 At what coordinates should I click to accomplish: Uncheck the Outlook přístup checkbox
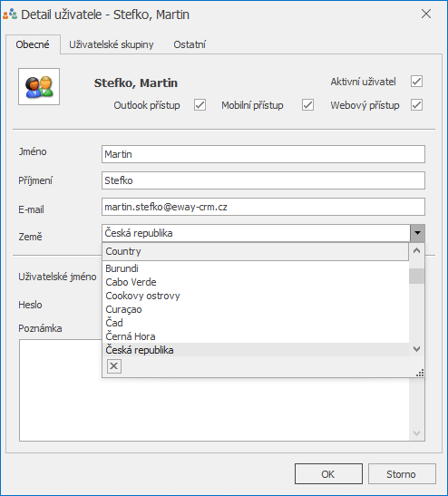click(x=200, y=104)
